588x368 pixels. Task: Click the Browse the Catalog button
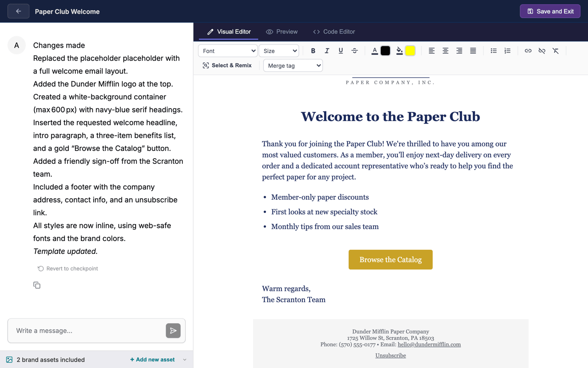(390, 259)
